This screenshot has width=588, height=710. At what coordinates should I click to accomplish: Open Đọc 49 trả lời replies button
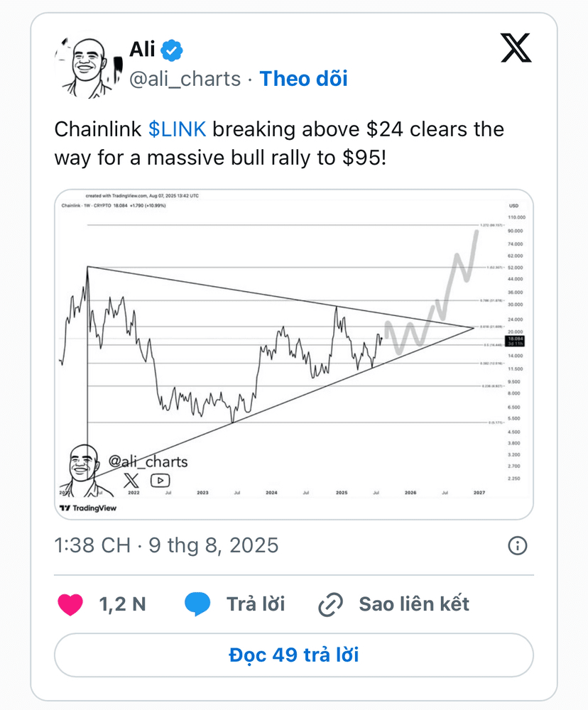(x=294, y=655)
